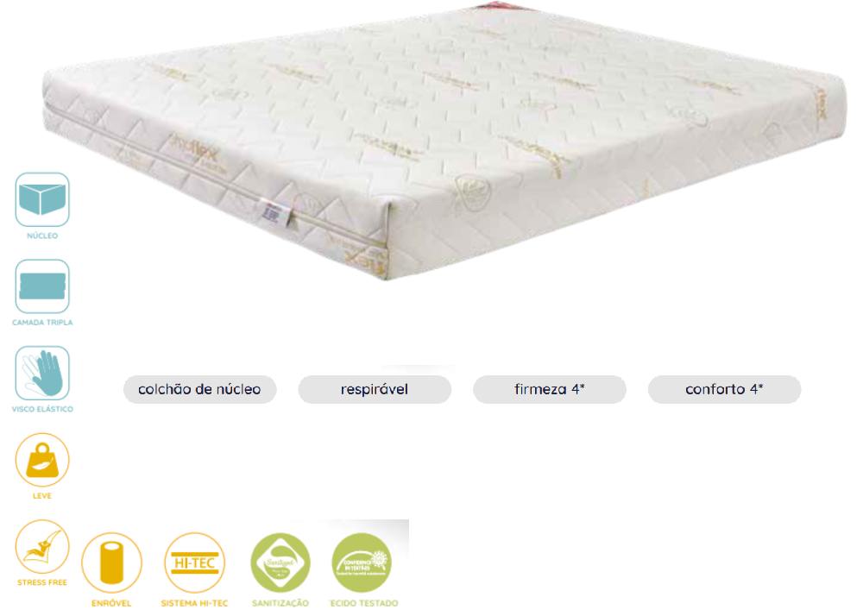Click the Visco Elástico hand icon
863x616 pixels.
(42, 373)
